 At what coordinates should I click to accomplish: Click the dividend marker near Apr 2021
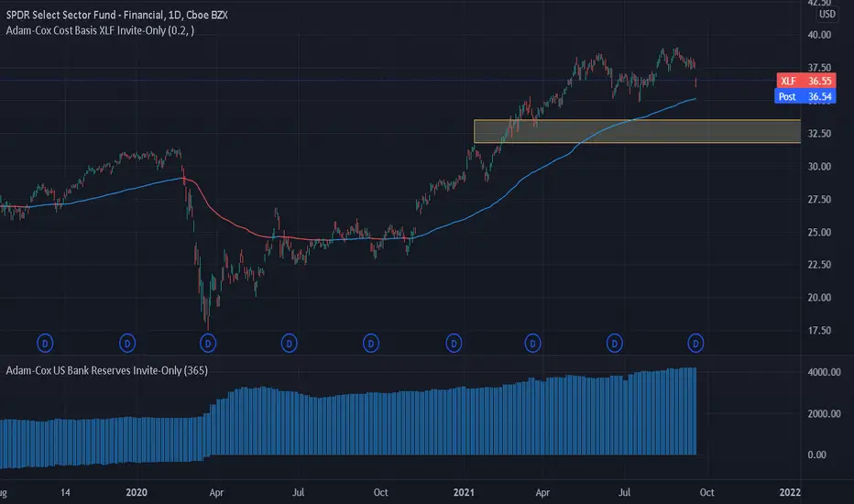pyautogui.click(x=532, y=344)
